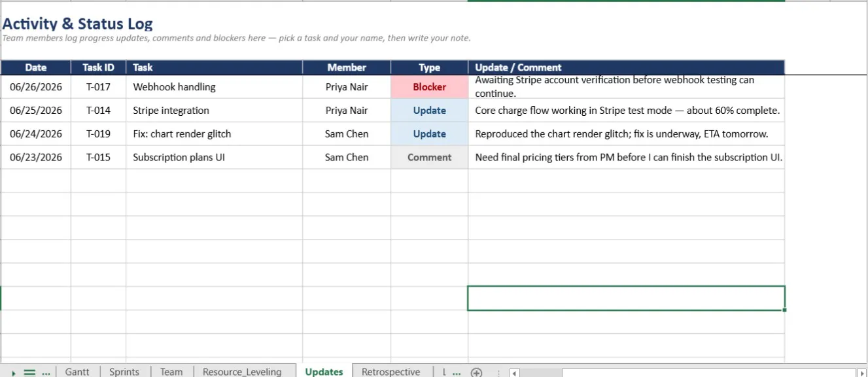Click the Activity & Status Log title
Screen dimensions: 868x377
tap(77, 24)
